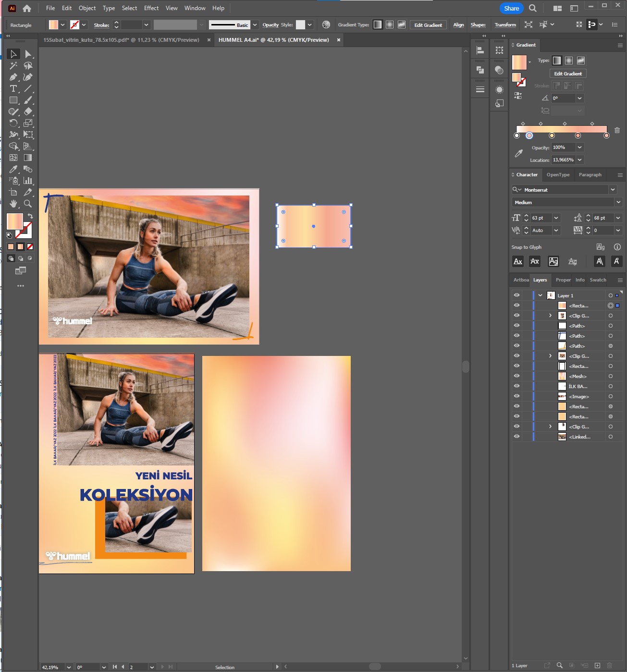Toggle visibility of the Image layer
Viewport: 627px width, 672px height.
click(516, 396)
